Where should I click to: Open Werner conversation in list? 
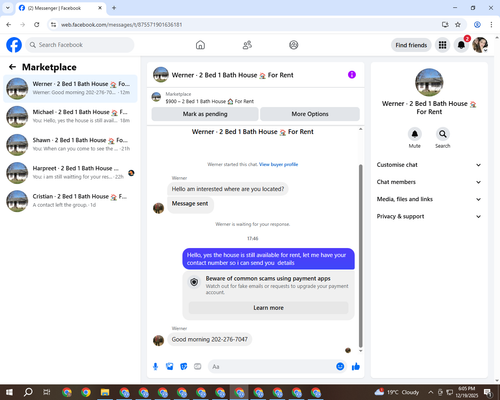pos(70,89)
